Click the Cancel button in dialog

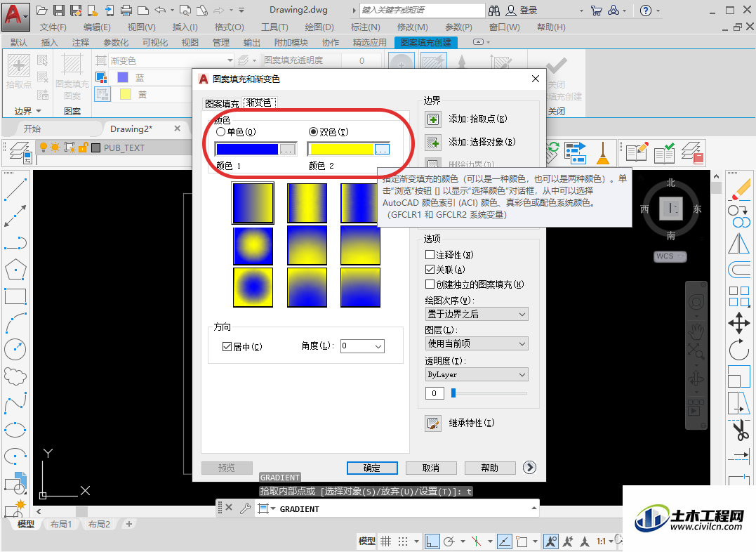431,468
